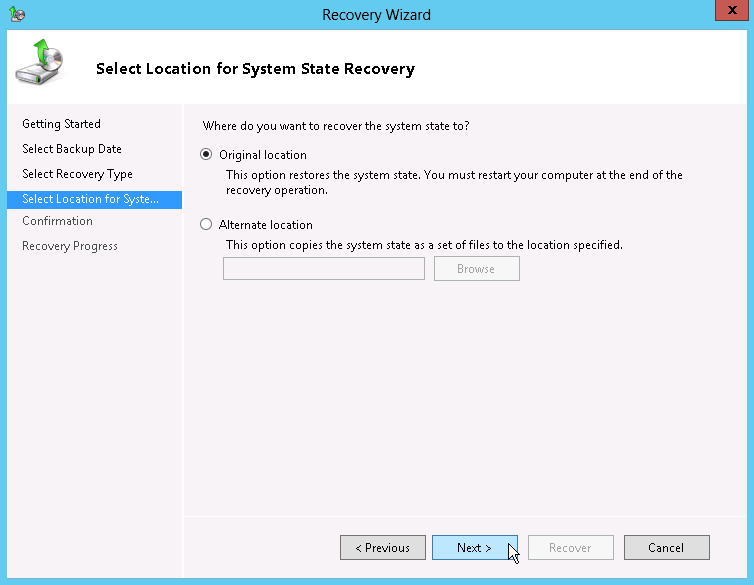The height and width of the screenshot is (585, 754).
Task: Go to the Getting Started step
Action: [62, 124]
